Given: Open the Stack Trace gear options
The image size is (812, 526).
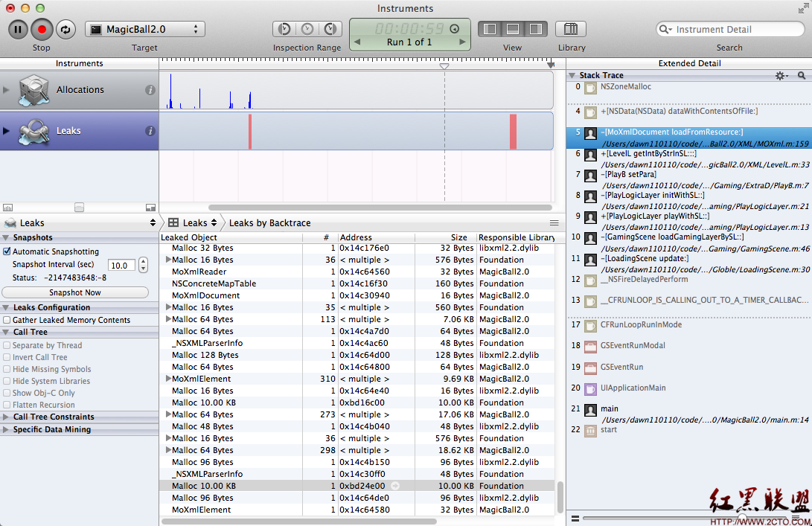Looking at the screenshot, I should tap(780, 75).
